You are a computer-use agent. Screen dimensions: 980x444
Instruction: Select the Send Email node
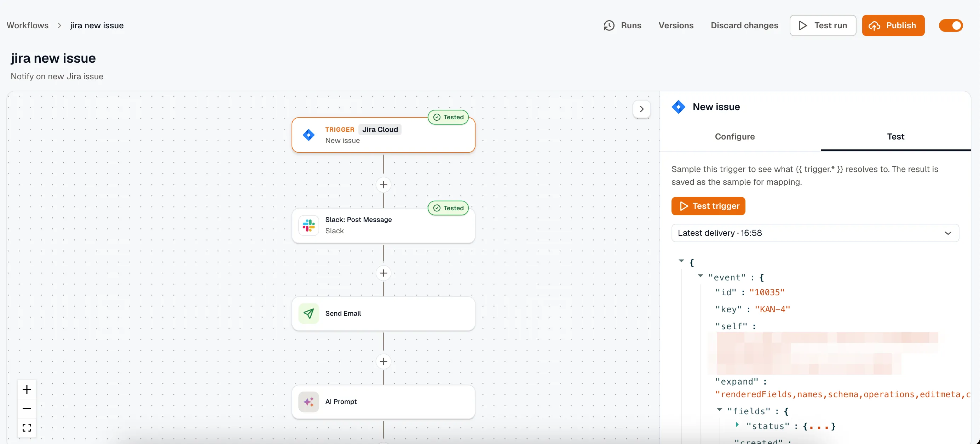[383, 313]
